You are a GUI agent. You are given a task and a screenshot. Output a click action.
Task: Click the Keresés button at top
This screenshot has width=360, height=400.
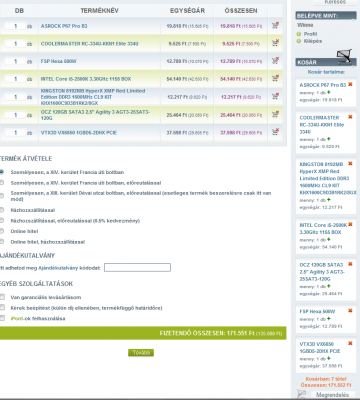[335, 2]
